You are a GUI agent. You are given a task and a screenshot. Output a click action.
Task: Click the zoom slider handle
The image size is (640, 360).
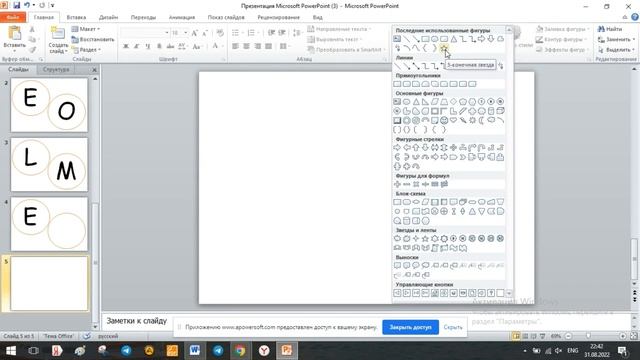[588, 336]
